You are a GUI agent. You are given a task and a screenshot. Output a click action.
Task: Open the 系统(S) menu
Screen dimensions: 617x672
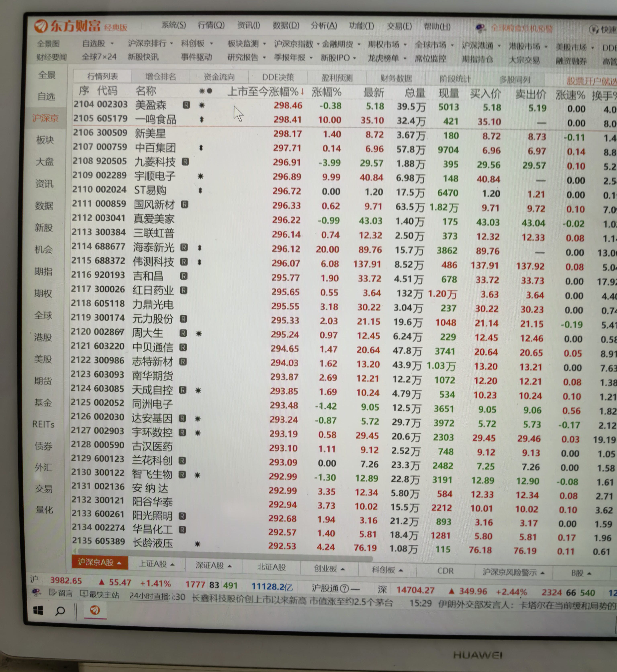[174, 25]
